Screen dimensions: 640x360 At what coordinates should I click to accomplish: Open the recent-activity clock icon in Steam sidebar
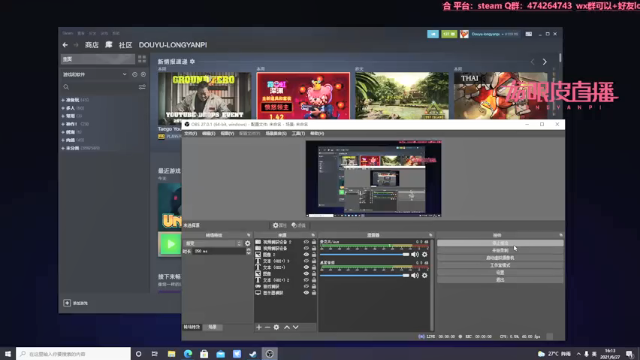[x=135, y=75]
